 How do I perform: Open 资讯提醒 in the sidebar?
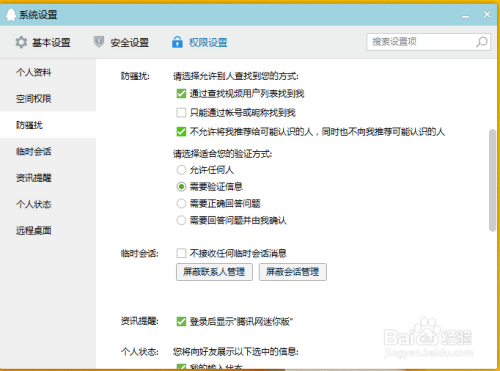pyautogui.click(x=33, y=178)
